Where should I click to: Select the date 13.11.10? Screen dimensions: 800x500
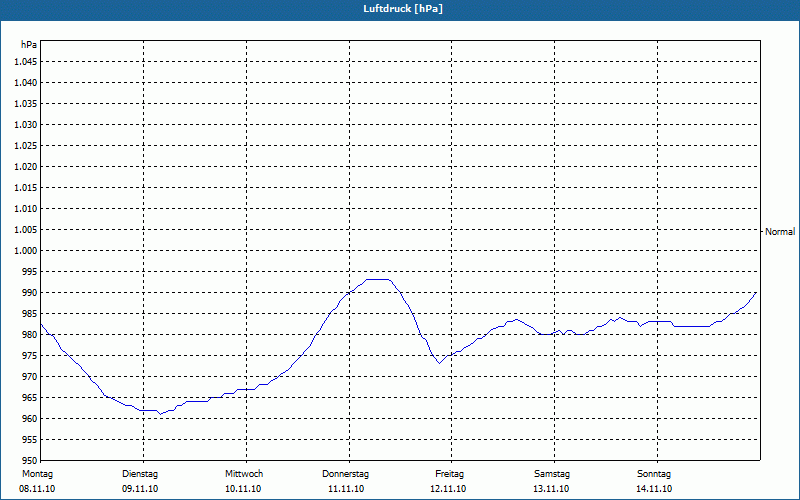(x=551, y=489)
